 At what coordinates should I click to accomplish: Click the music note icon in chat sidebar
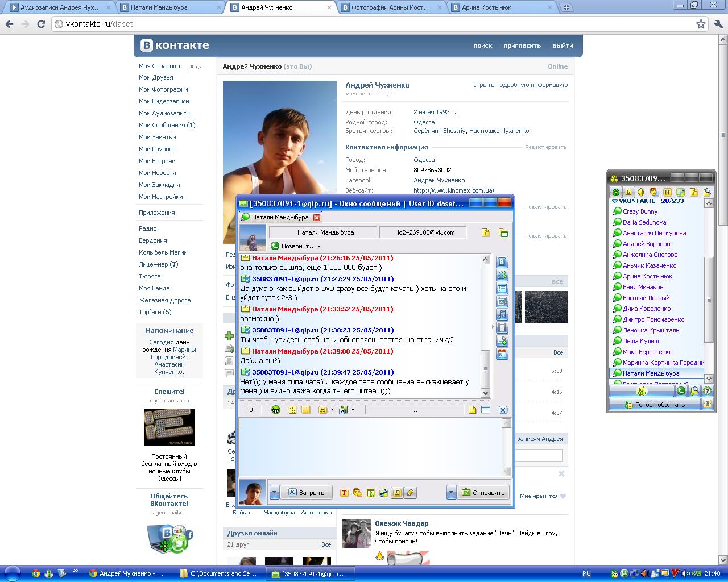pos(502,314)
